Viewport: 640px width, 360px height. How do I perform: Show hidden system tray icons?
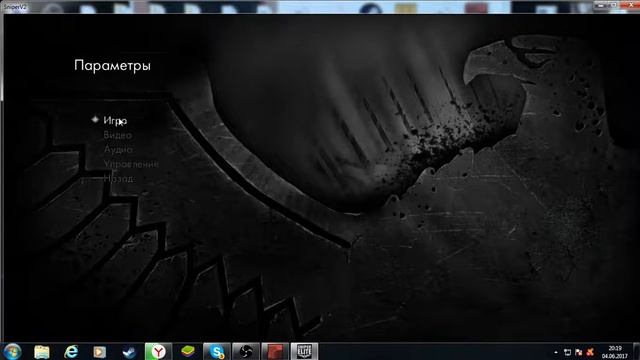(556, 352)
